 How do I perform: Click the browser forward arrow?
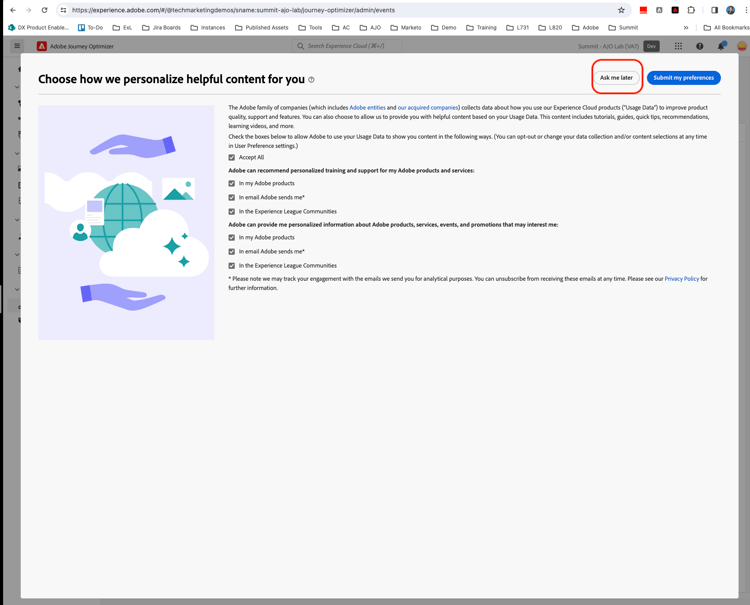pyautogui.click(x=29, y=10)
